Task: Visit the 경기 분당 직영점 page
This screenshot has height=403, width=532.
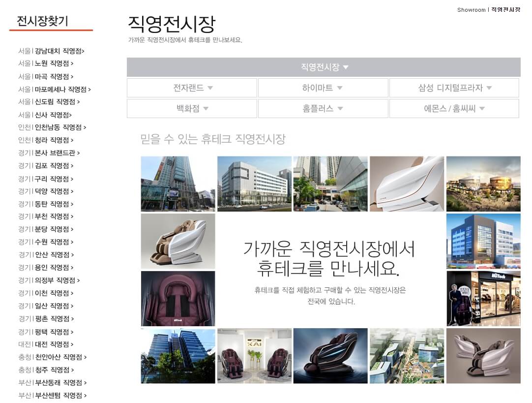Action: [46, 229]
